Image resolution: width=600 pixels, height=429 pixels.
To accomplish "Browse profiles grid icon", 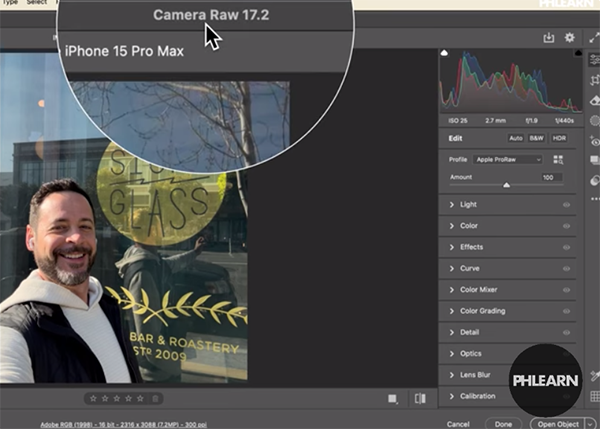I will tap(558, 160).
